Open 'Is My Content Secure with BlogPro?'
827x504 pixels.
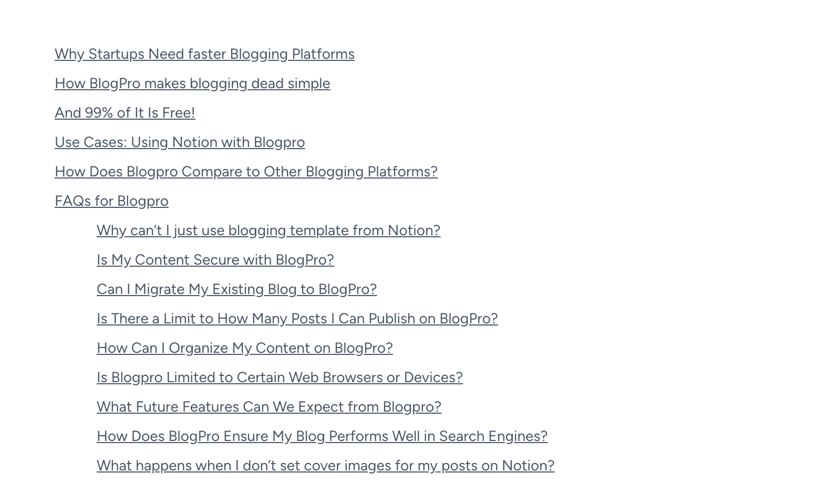click(x=215, y=260)
